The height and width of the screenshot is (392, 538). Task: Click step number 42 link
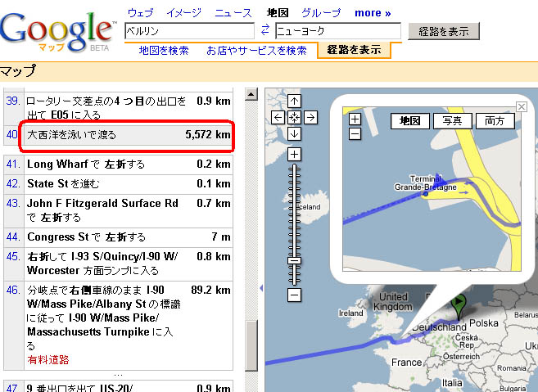[x=13, y=183]
